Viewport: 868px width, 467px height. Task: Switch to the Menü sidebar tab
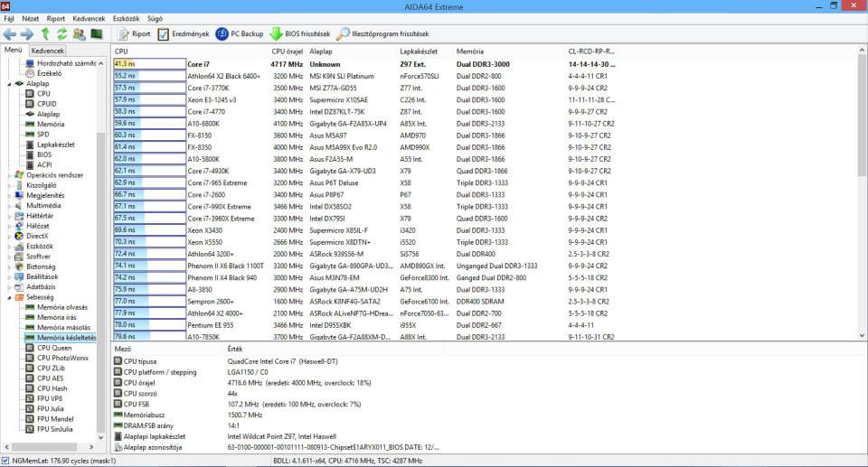pyautogui.click(x=14, y=50)
